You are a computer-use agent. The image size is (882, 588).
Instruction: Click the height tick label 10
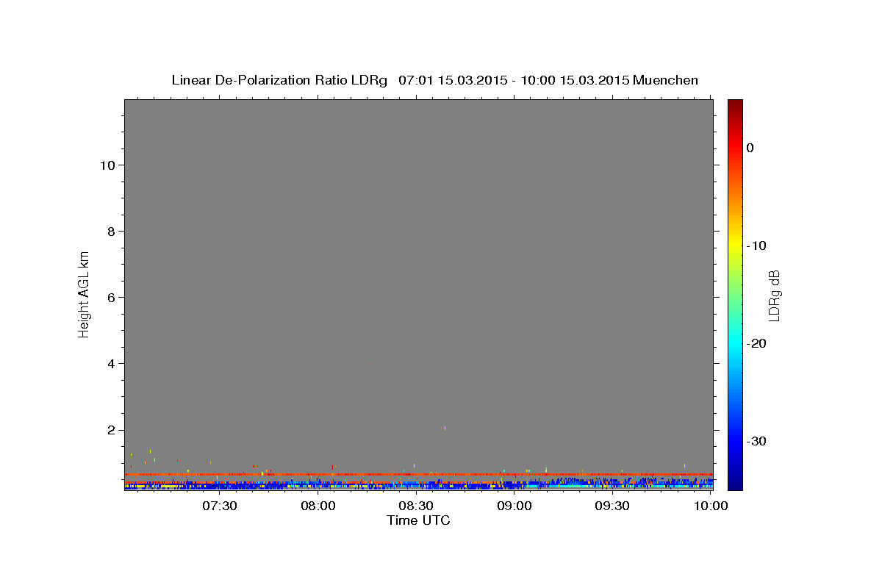pos(107,165)
